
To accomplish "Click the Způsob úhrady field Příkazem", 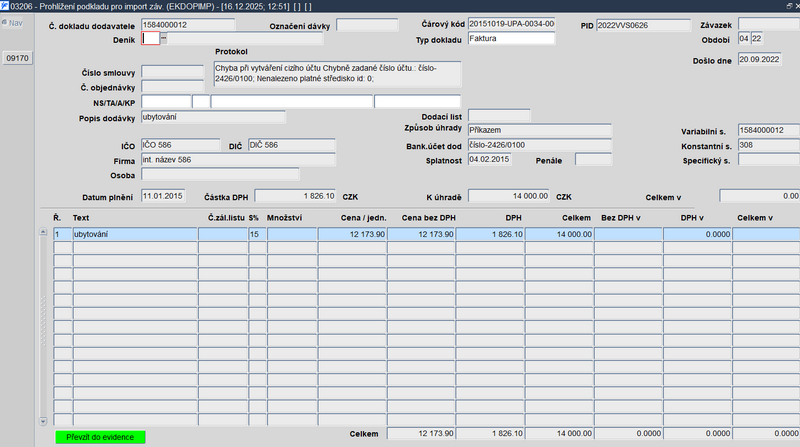I will pos(540,130).
